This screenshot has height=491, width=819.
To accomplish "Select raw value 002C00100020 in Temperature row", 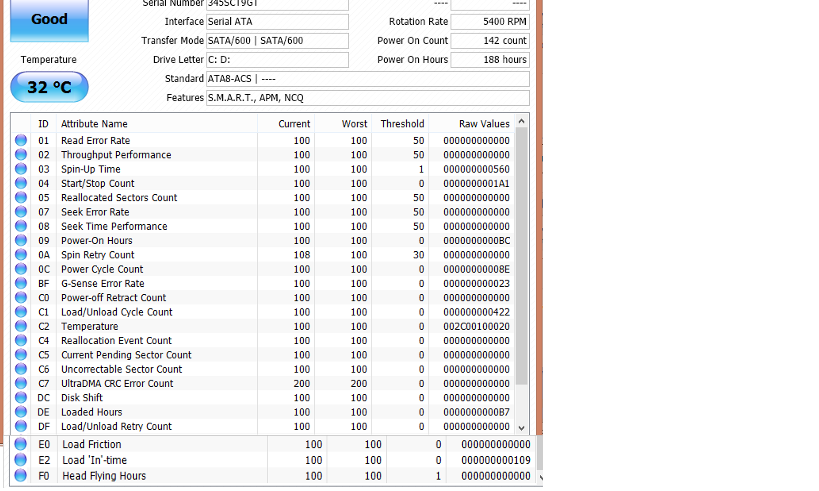I will 476,326.
